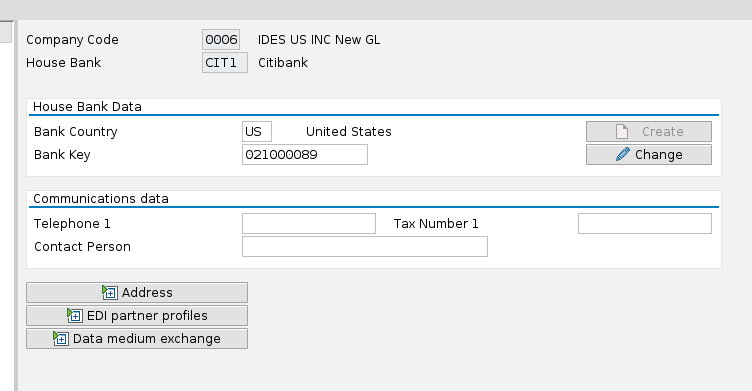Click the Change button
The width and height of the screenshot is (752, 391).
tap(648, 154)
